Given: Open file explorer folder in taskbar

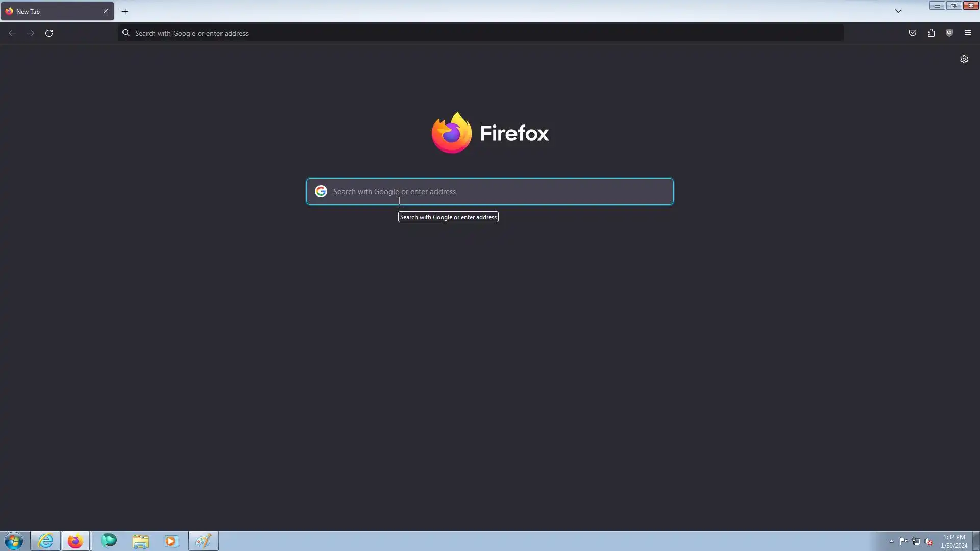Looking at the screenshot, I should (x=140, y=541).
